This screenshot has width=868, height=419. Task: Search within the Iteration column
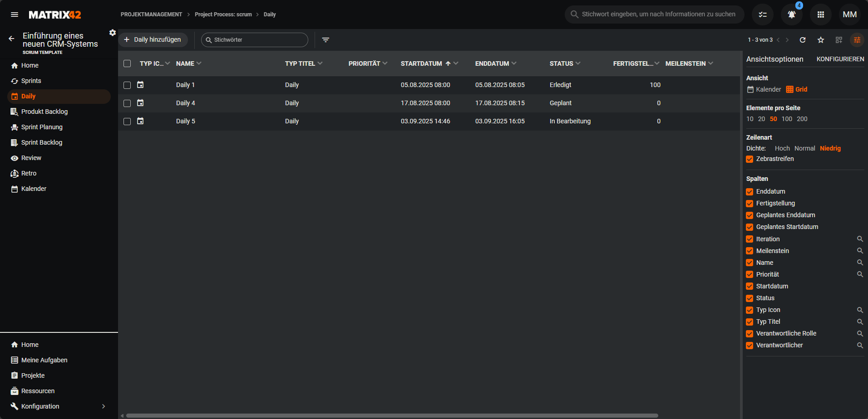[860, 239]
